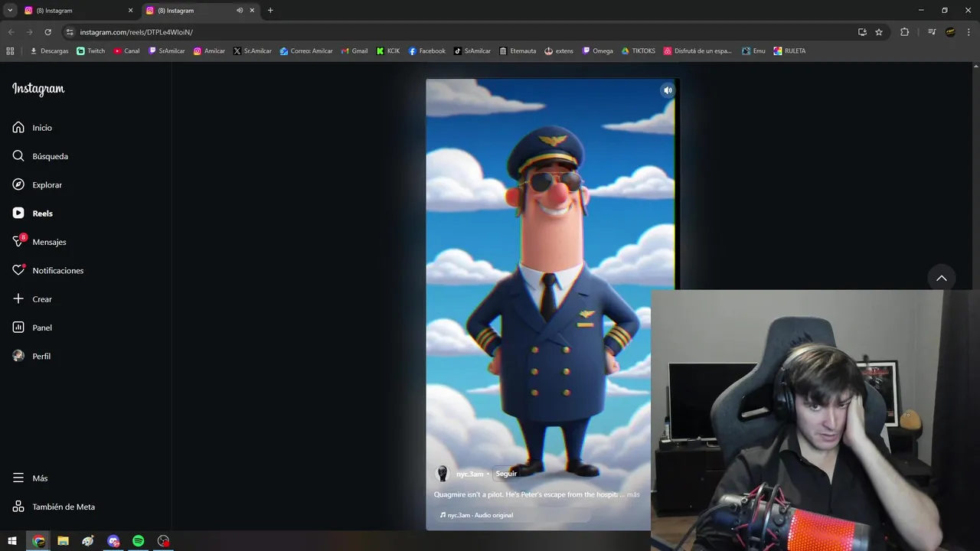Image resolution: width=980 pixels, height=551 pixels.
Task: Bookmark this page with star icon
Action: pyautogui.click(x=879, y=32)
